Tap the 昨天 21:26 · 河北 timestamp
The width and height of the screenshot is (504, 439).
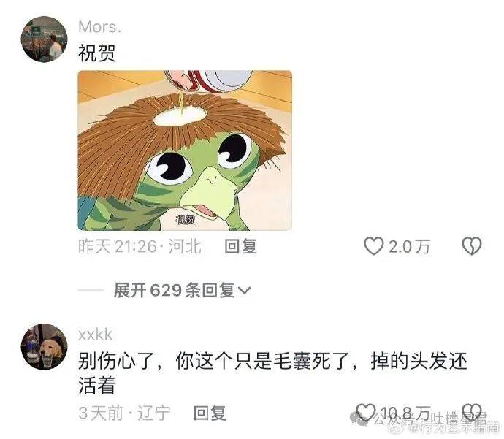coord(140,246)
